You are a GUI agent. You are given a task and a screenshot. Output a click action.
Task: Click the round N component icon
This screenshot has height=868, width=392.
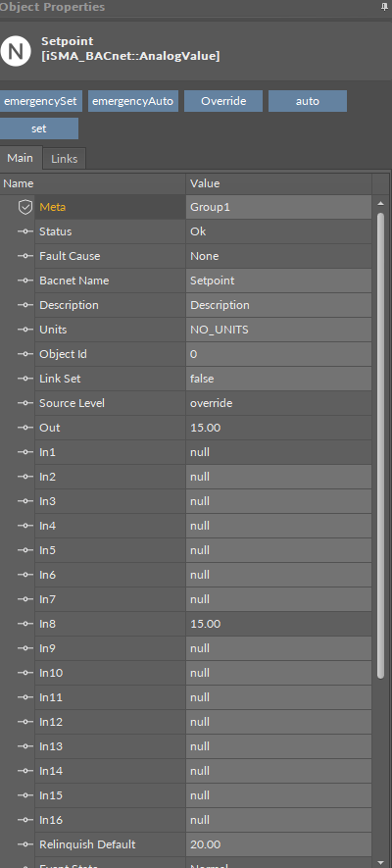click(x=16, y=50)
